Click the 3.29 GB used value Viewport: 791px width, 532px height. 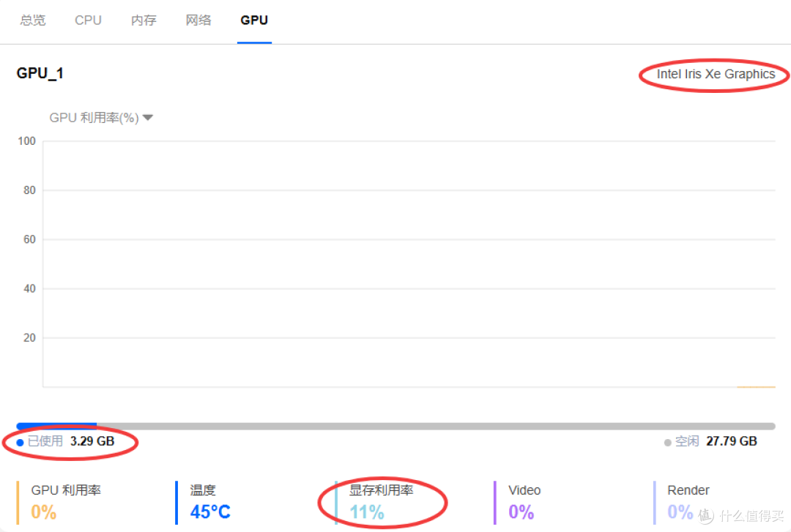[92, 441]
